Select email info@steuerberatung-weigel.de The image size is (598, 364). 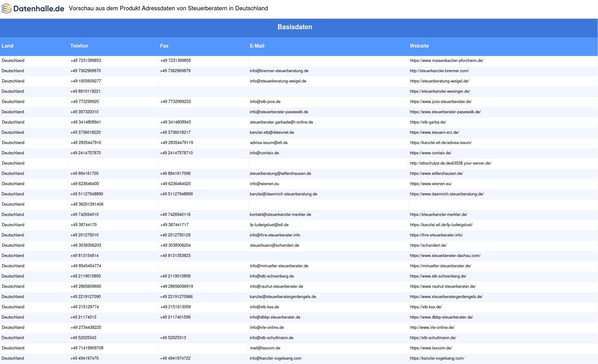point(278,81)
